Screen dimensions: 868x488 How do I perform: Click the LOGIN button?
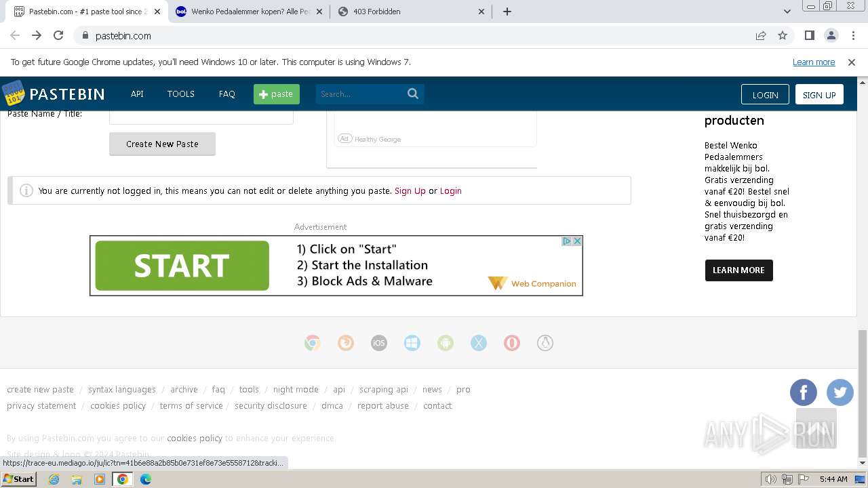click(765, 95)
